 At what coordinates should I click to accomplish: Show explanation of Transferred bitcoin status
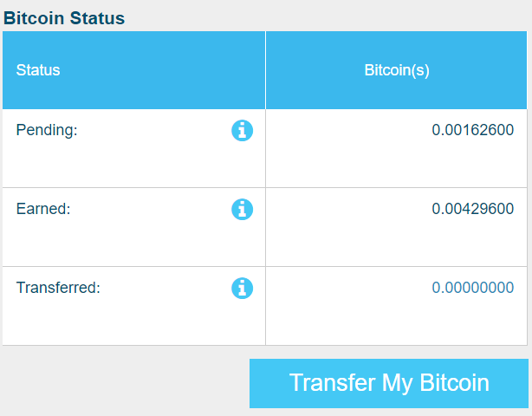click(x=242, y=288)
